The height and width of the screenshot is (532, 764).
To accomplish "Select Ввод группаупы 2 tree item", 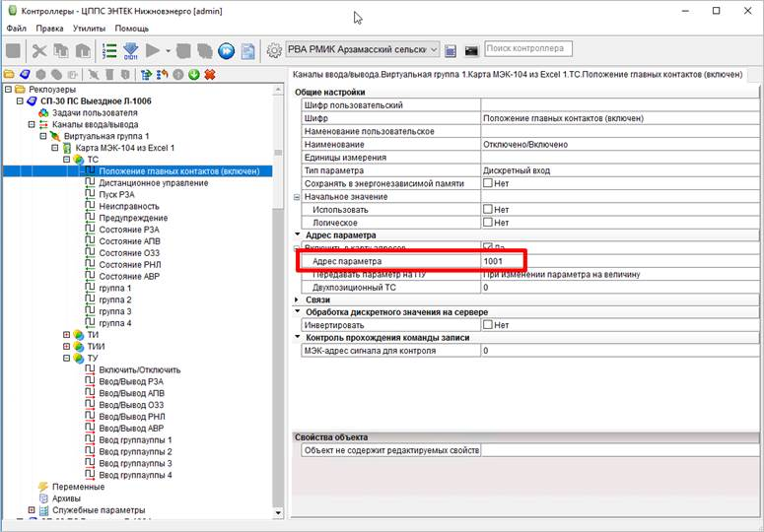I will 135,451.
